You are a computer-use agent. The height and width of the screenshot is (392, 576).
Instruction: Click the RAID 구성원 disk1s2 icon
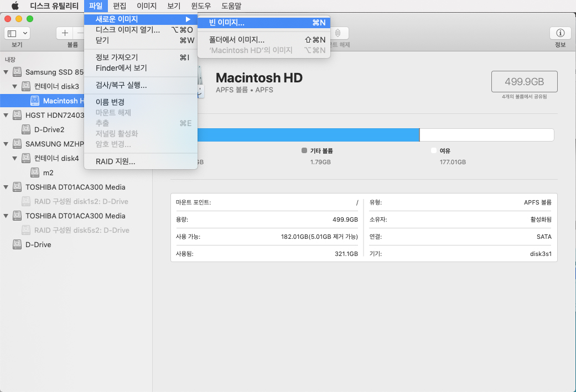[x=25, y=201]
